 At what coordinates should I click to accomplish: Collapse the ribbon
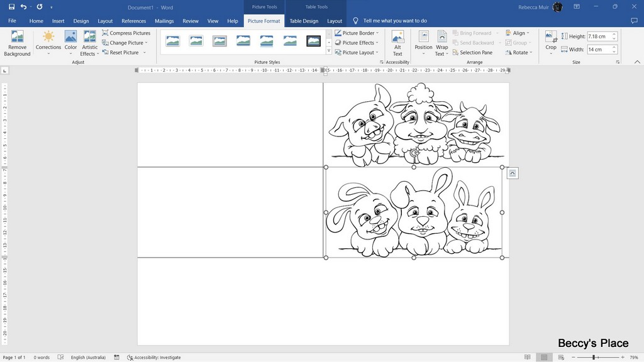[637, 62]
